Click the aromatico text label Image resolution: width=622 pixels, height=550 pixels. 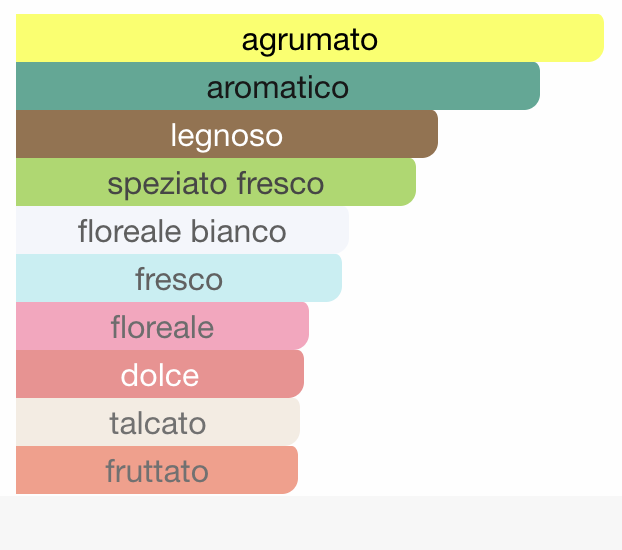click(278, 88)
